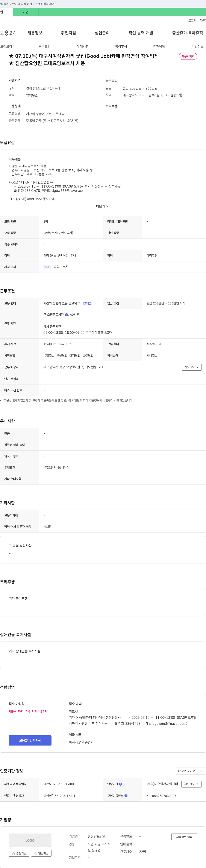Click company name '침산탑요양원' in 기업정보
206x868 pixels.
(x=97, y=836)
